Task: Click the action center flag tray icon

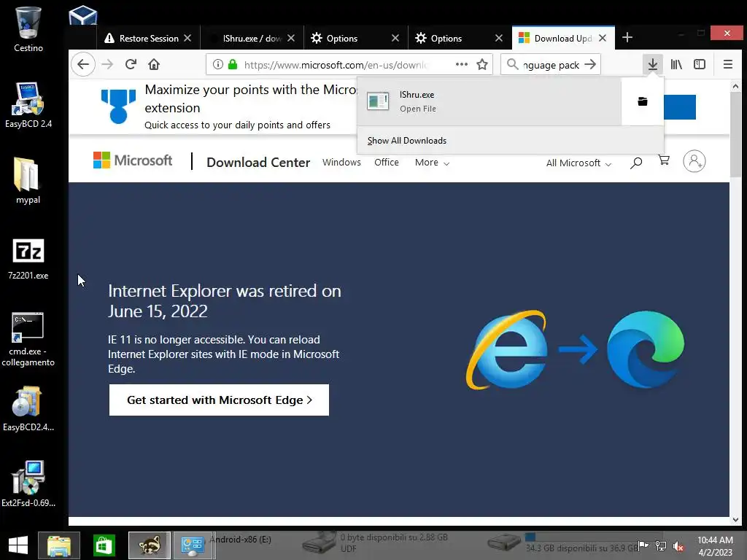Action: (x=643, y=546)
